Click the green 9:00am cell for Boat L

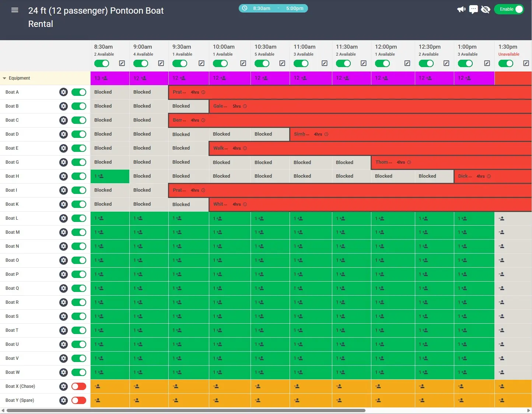click(149, 218)
